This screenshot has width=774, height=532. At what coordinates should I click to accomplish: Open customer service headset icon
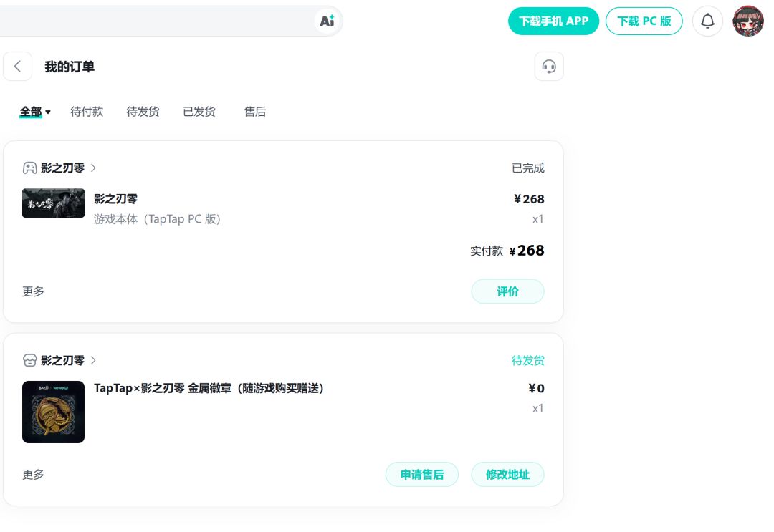[549, 67]
